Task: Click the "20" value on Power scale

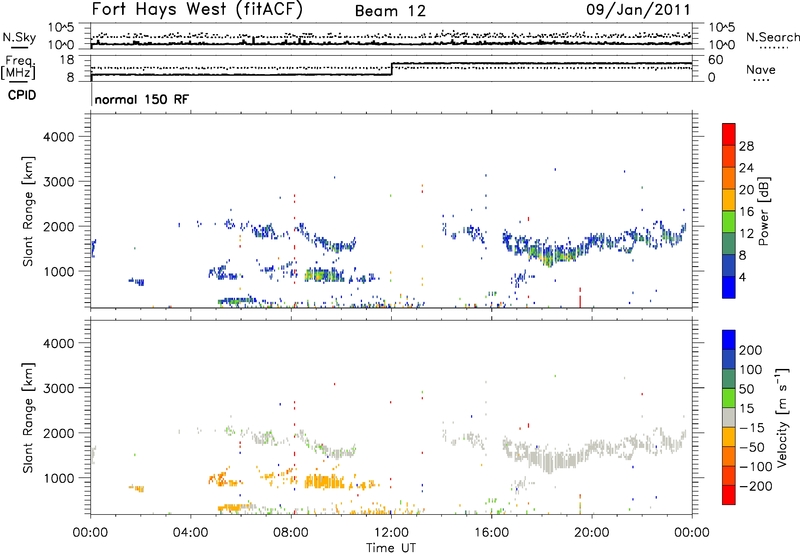Action: 746,190
